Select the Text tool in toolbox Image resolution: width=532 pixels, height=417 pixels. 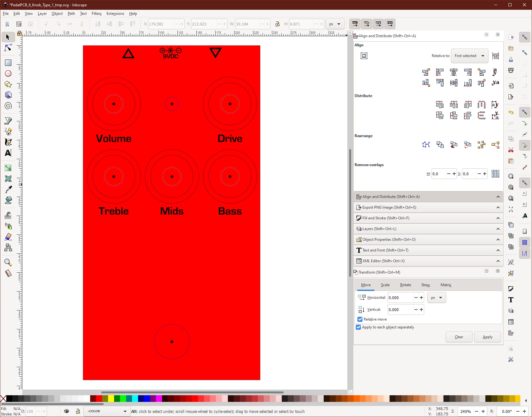coord(8,153)
